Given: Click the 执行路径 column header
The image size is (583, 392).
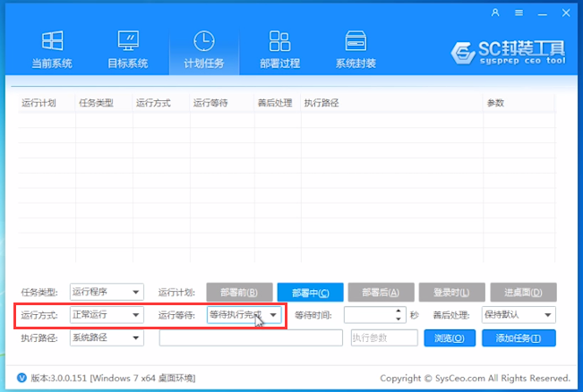Looking at the screenshot, I should [392, 103].
